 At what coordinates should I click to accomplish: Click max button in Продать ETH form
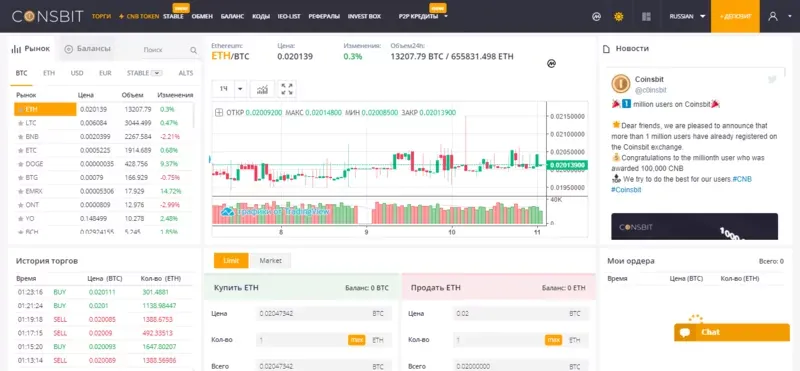pyautogui.click(x=553, y=340)
